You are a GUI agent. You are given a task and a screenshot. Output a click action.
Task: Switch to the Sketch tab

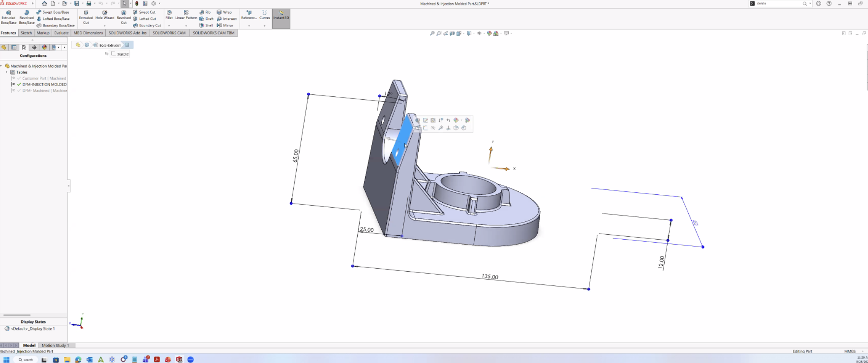click(x=26, y=33)
